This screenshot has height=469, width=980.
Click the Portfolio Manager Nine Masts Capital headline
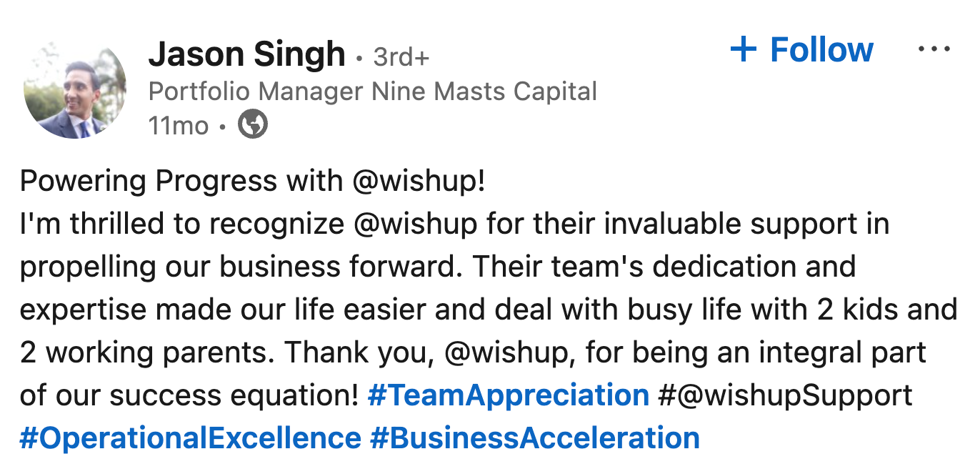pyautogui.click(x=372, y=92)
